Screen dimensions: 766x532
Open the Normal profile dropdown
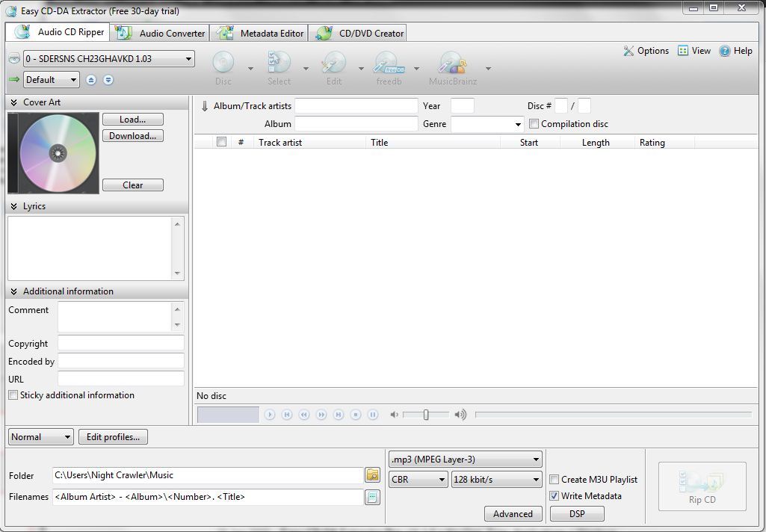point(40,437)
